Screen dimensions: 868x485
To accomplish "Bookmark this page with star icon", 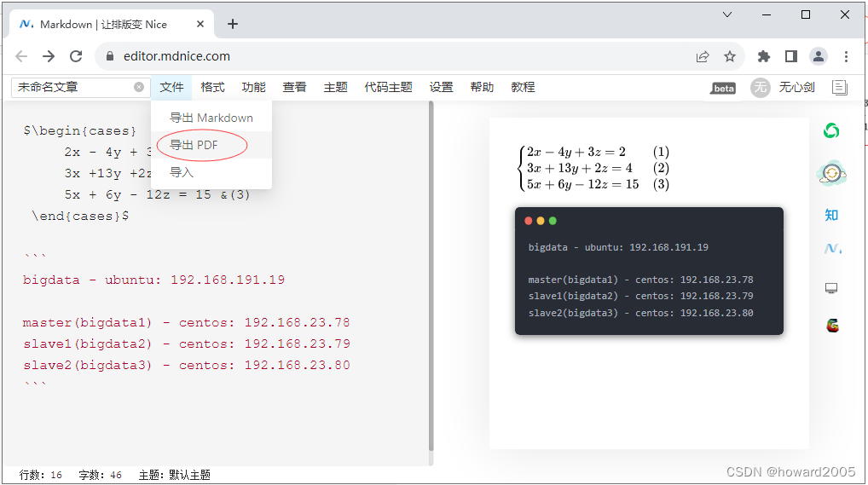I will pyautogui.click(x=730, y=56).
